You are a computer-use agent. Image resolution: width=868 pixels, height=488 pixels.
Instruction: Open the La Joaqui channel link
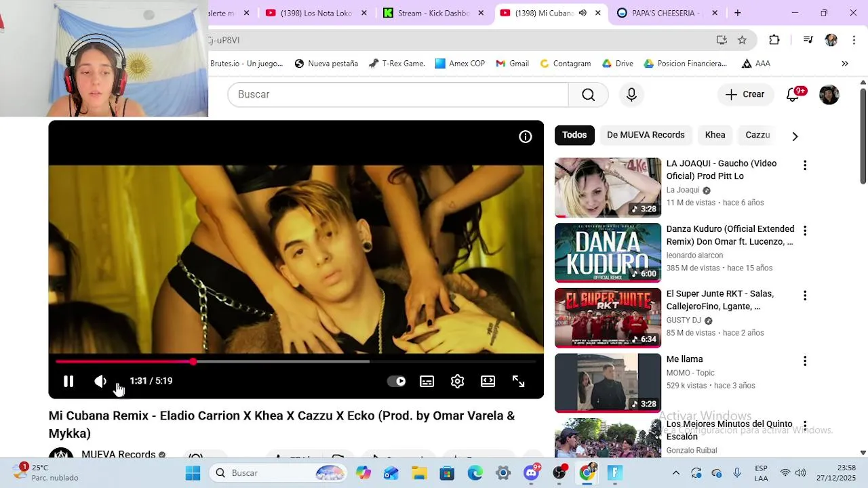coord(683,190)
